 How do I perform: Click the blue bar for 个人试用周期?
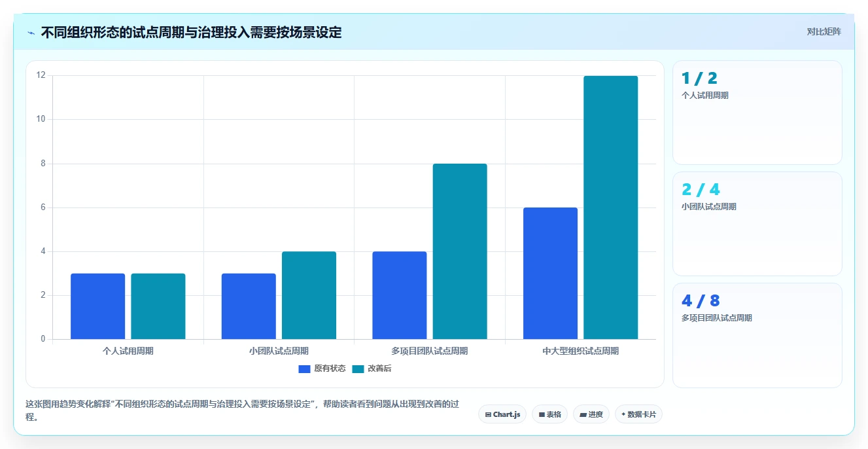coord(98,306)
